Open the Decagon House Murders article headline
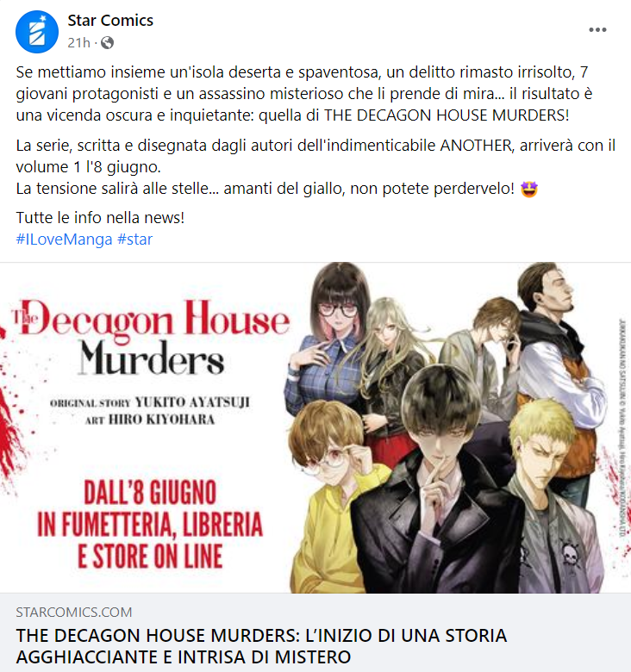The height and width of the screenshot is (672, 631). point(261,646)
